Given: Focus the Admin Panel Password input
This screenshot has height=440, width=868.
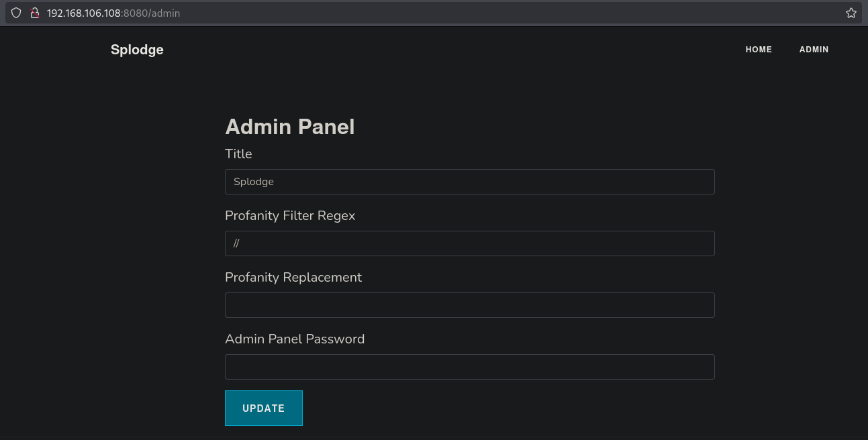Looking at the screenshot, I should 469,367.
